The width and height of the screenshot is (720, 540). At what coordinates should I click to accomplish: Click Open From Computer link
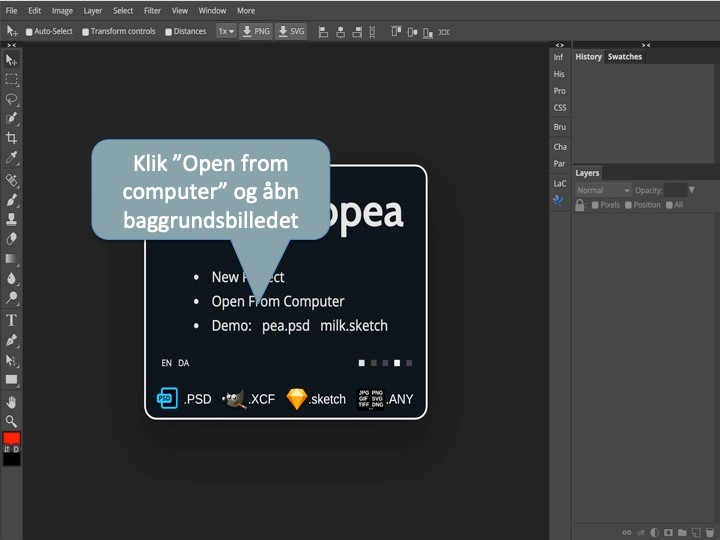coord(278,301)
